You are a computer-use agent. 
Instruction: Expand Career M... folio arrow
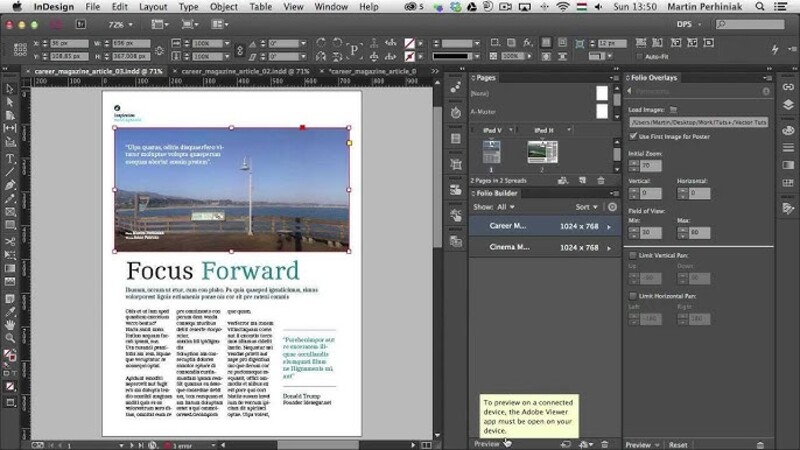tap(609, 227)
